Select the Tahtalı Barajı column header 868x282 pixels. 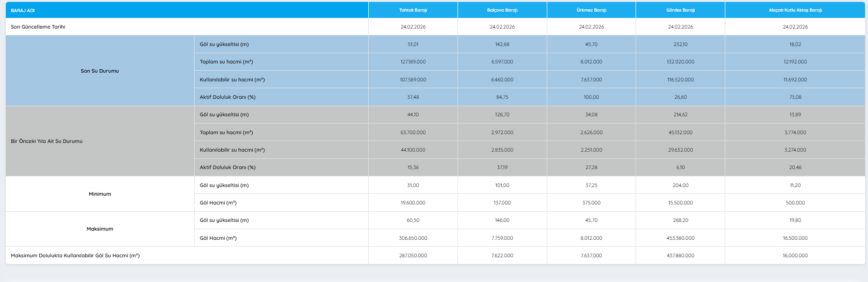[413, 10]
